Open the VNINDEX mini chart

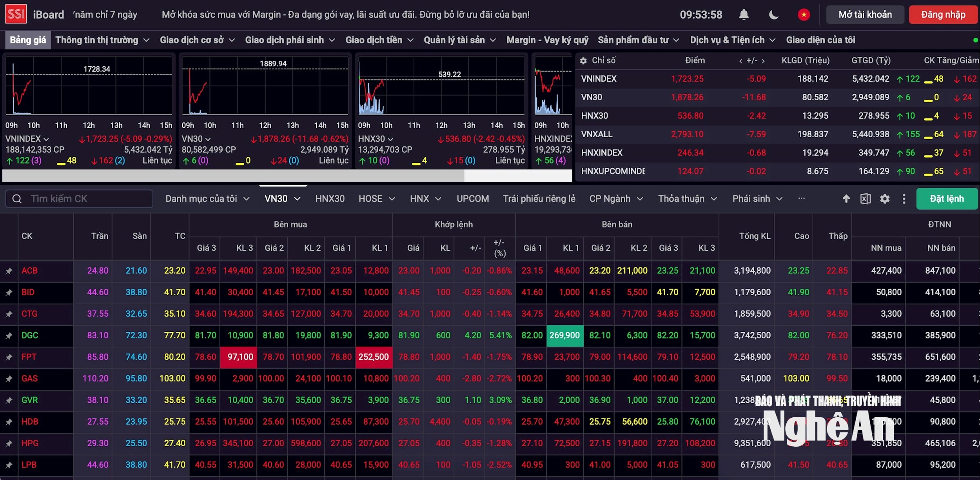[x=89, y=85]
